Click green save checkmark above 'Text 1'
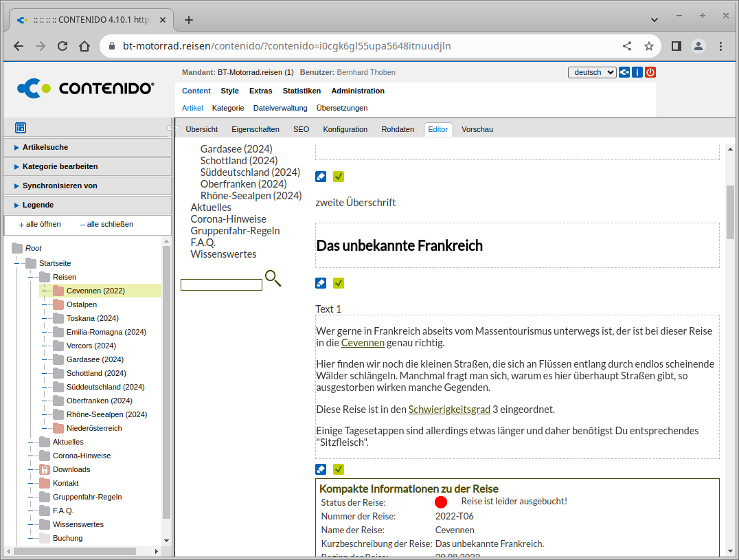 pos(339,283)
